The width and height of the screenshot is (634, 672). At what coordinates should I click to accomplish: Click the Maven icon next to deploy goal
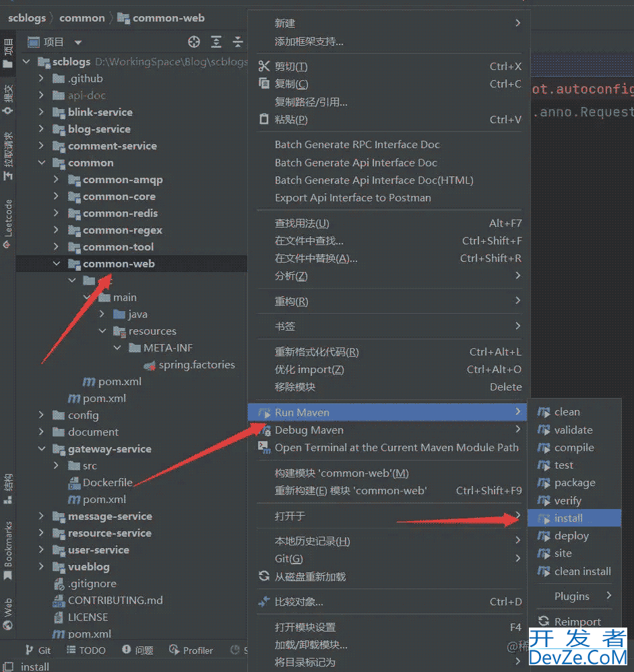[x=544, y=536]
